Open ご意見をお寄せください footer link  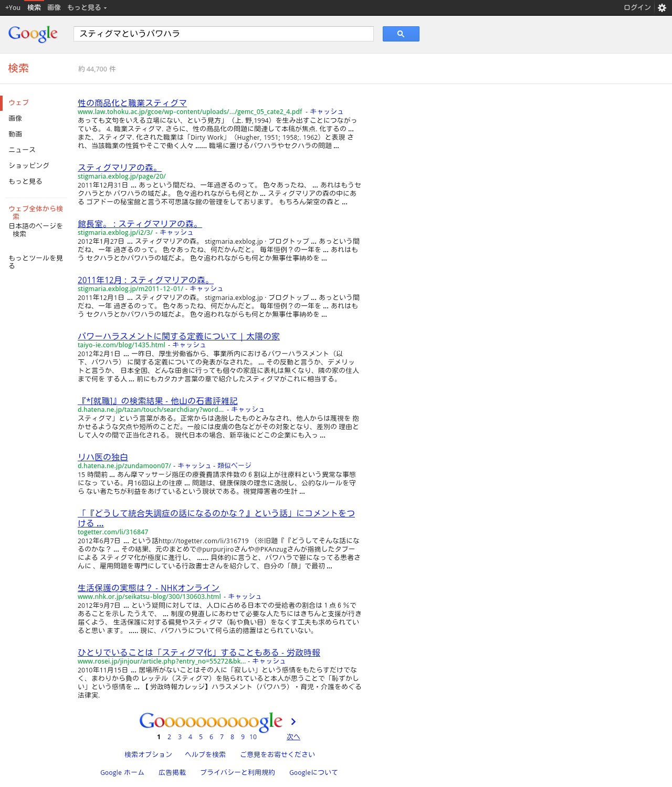point(277,754)
